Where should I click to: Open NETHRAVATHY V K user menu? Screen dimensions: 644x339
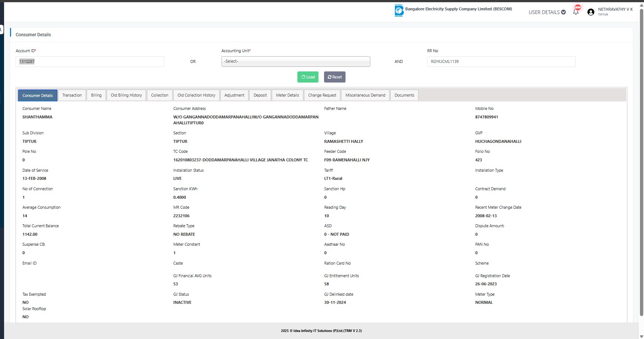(615, 10)
